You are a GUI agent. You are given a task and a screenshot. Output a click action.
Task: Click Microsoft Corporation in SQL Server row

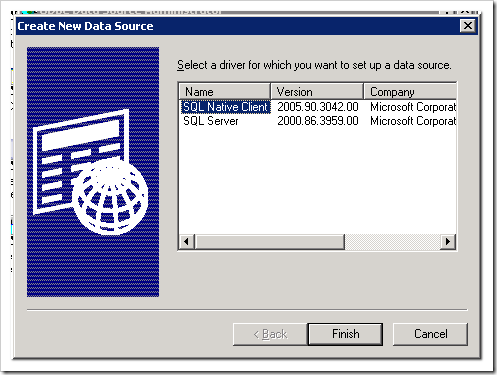point(413,121)
